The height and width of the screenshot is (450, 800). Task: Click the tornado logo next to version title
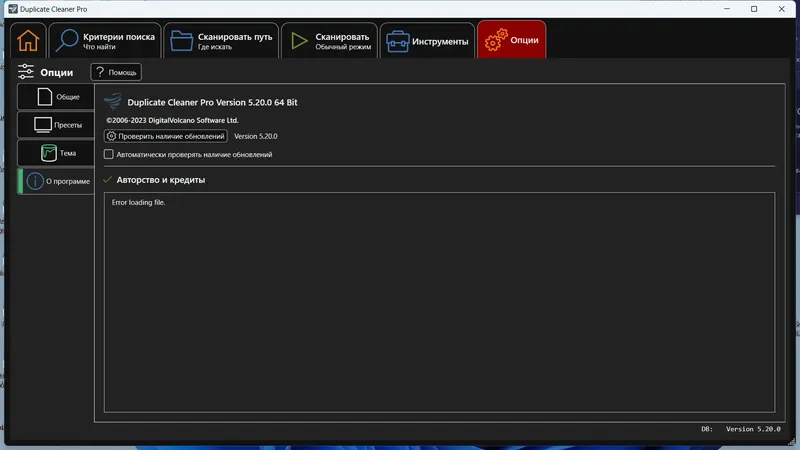113,101
